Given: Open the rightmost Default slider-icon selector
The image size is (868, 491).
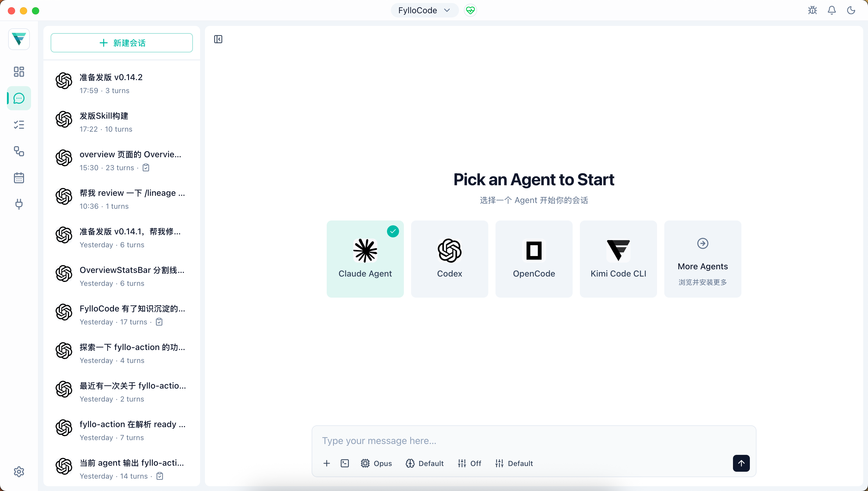Looking at the screenshot, I should tap(514, 463).
